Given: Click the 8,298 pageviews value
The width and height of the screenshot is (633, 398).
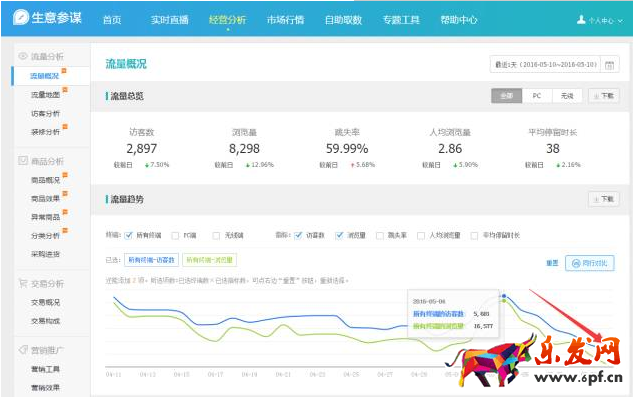Looking at the screenshot, I should (244, 149).
